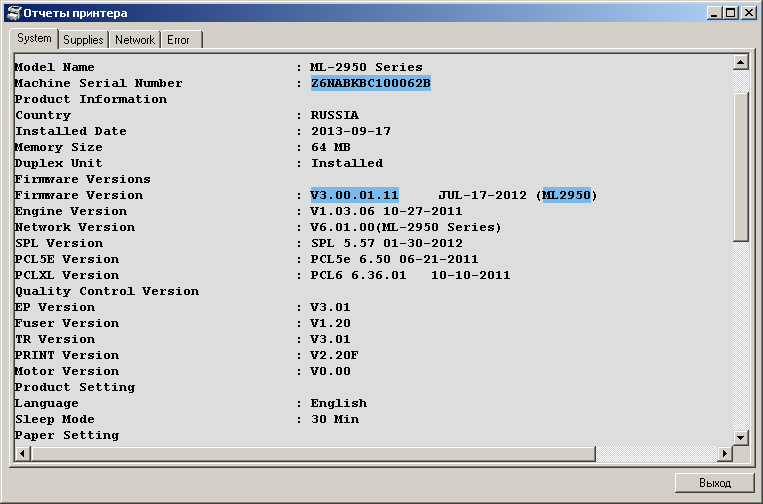Click the 'Memory Size' label
763x504 pixels.
[x=58, y=147]
